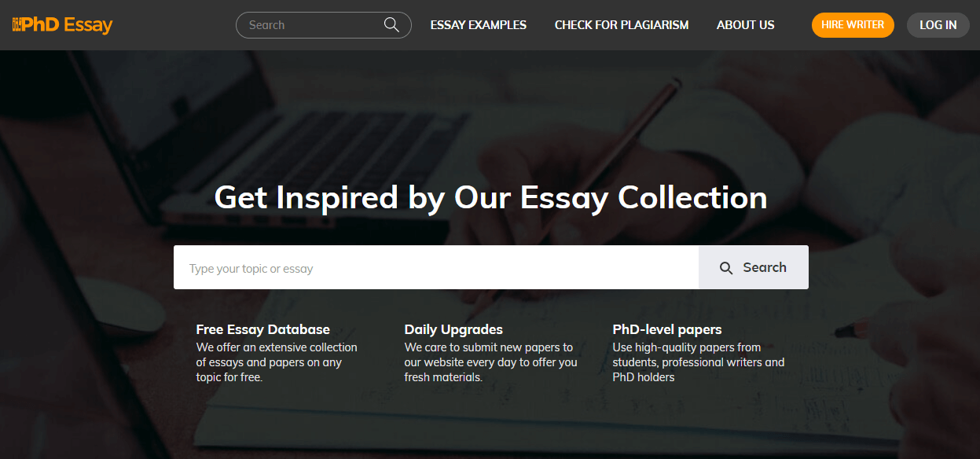Click the PhD Essay logo text
This screenshot has width=980, height=459.
[x=67, y=25]
